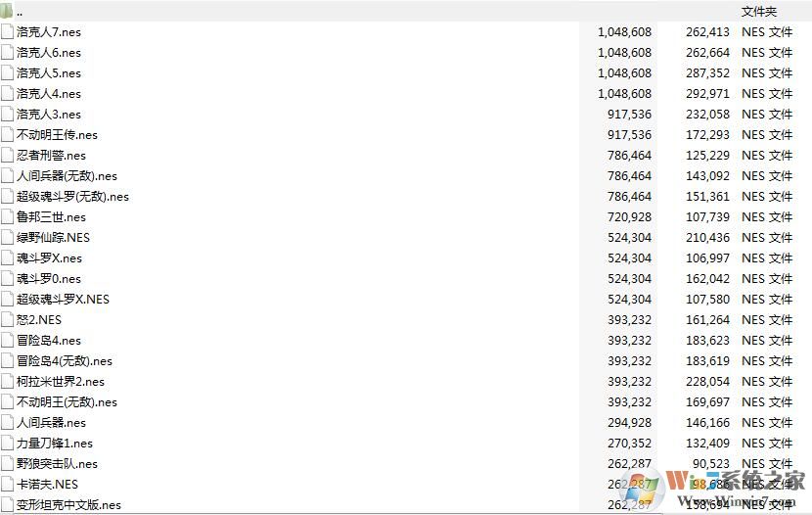Screen dimensions: 812x515
Task: Select the file name 卡诺夫.NES
Action: (47, 485)
